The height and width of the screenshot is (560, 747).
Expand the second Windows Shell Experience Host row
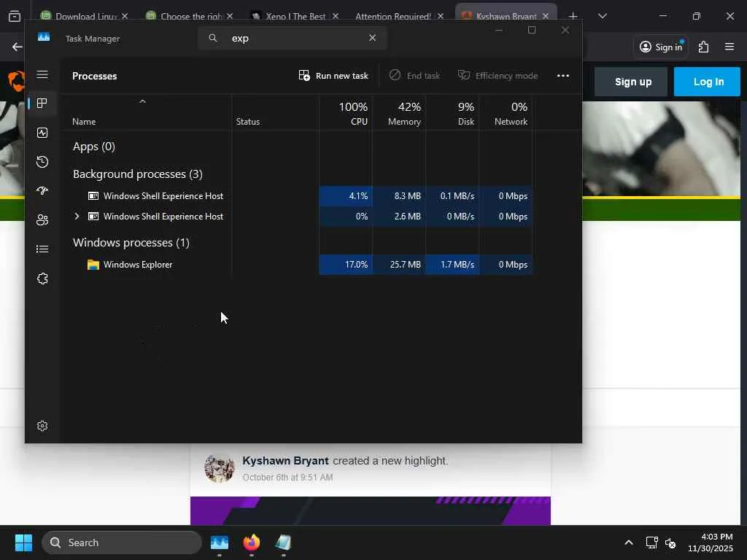77,216
